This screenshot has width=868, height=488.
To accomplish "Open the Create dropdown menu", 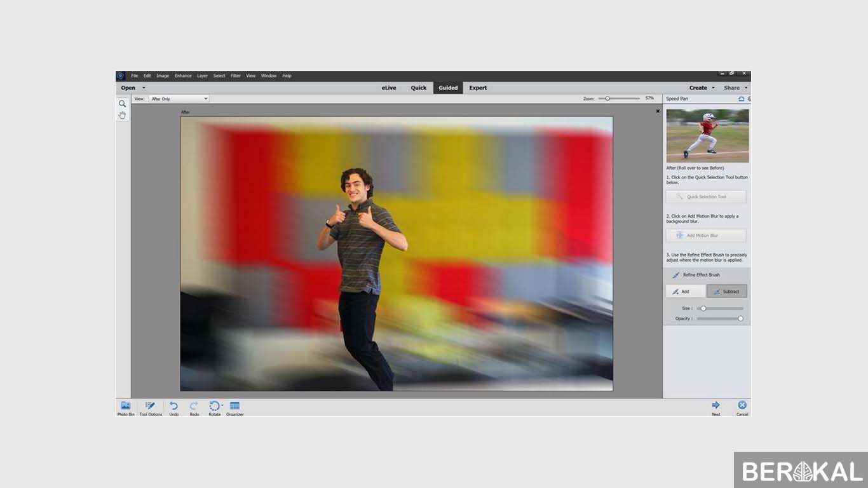I will point(702,88).
